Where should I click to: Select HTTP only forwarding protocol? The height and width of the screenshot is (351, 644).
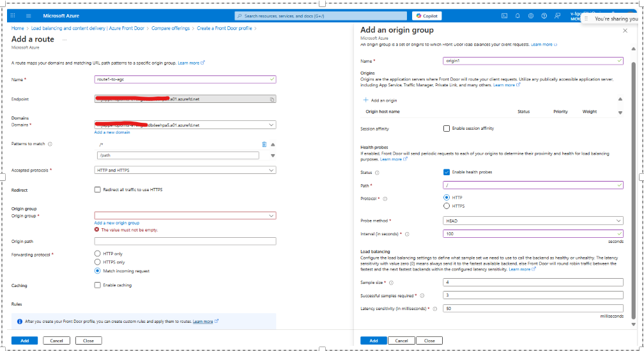tap(97, 253)
